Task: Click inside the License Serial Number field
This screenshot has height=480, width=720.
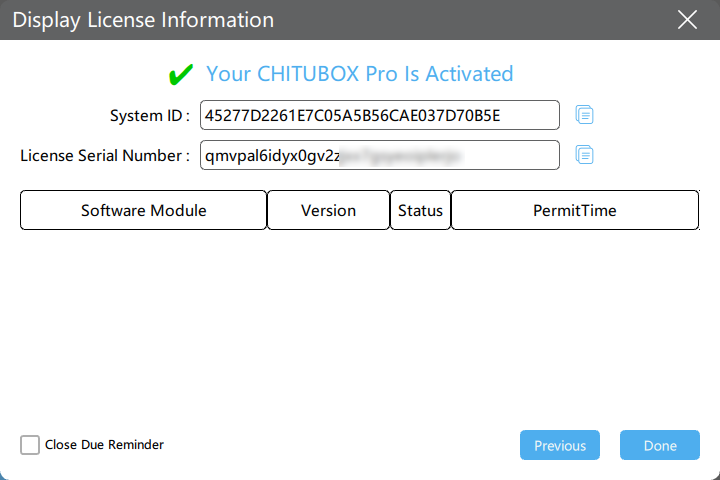Action: [380, 155]
